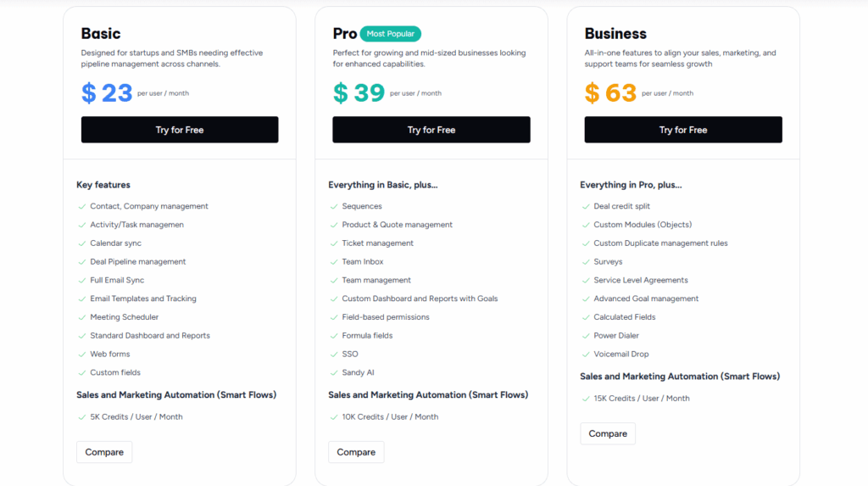Open Compare for the Basic plan
This screenshot has width=868, height=486.
click(104, 452)
